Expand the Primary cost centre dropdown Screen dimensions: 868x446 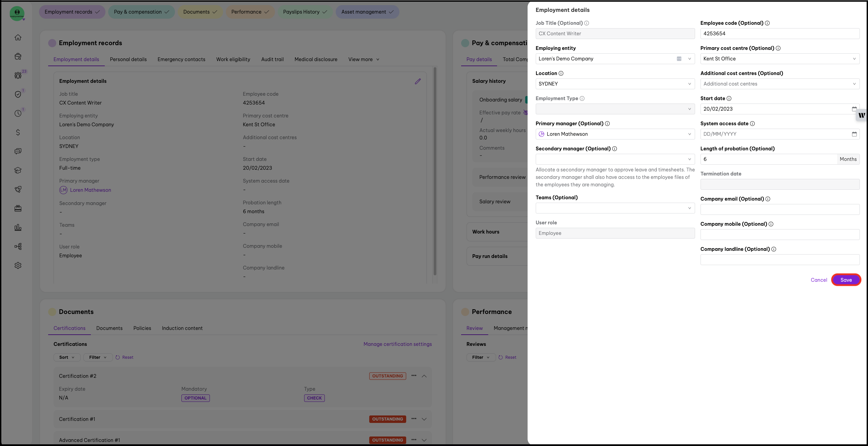(780, 59)
